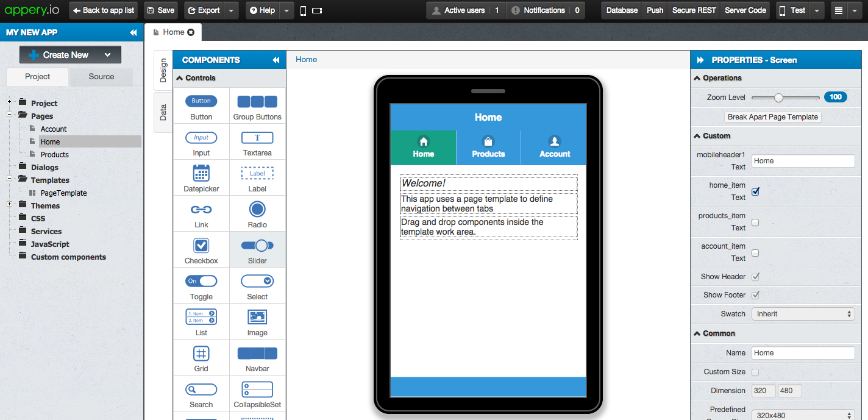Viewport: 868px width, 420px height.
Task: Click the Zoom Level slider handle
Action: (x=778, y=98)
